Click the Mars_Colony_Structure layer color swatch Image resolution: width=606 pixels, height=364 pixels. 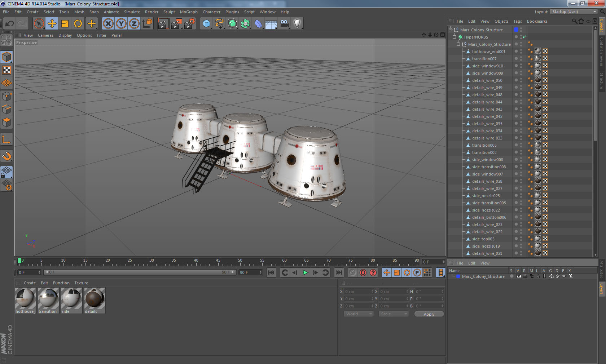[458, 276]
